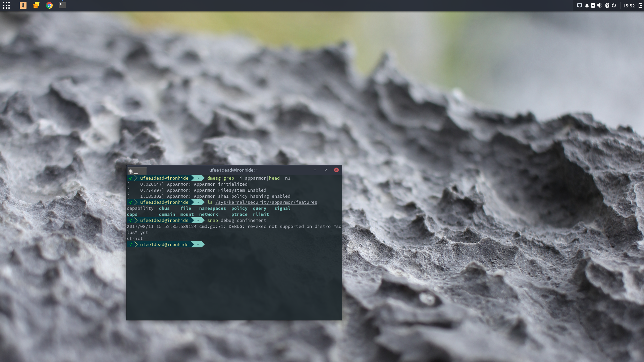Click the 'dbus' directory entry
644x362 pixels.
[164, 208]
